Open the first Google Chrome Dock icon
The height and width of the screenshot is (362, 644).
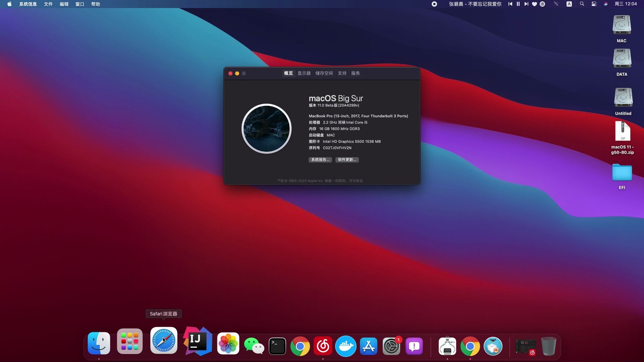300,346
